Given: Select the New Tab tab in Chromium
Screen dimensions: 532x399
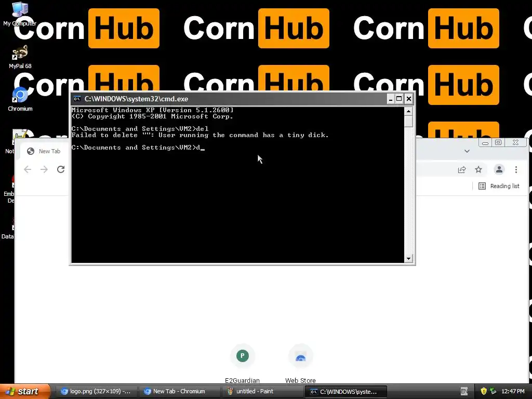Looking at the screenshot, I should (x=45, y=151).
